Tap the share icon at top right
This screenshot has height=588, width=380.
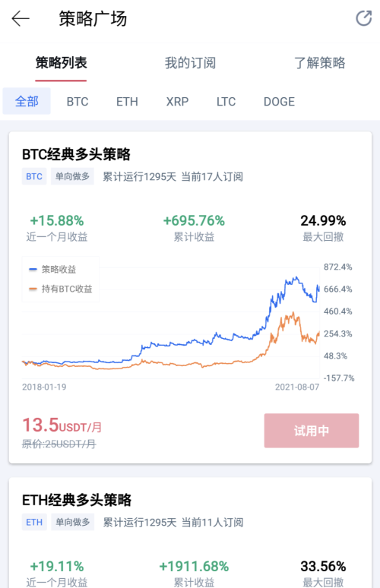click(x=363, y=18)
